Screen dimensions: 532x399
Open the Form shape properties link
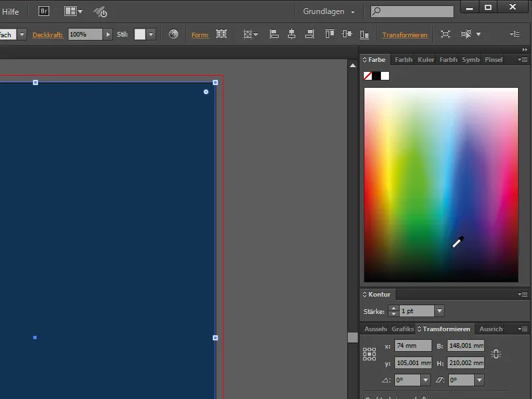point(200,35)
